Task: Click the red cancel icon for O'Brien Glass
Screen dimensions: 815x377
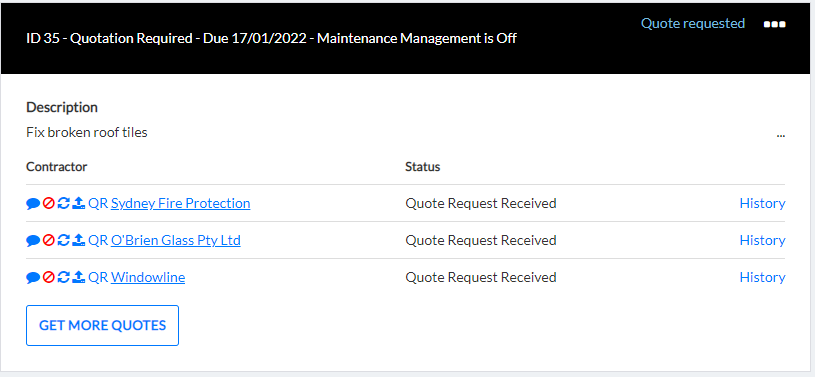Action: pyautogui.click(x=49, y=241)
